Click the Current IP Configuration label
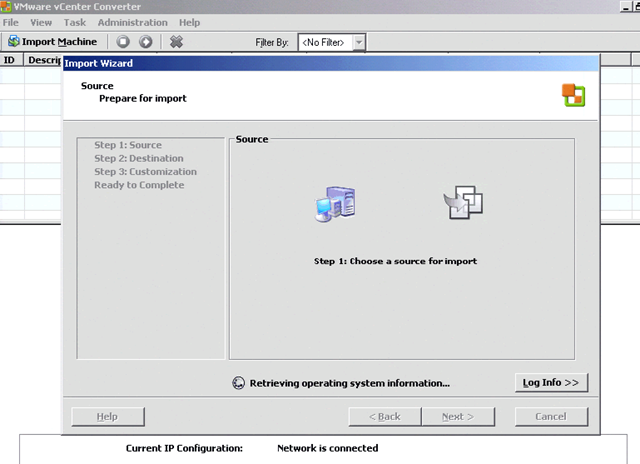 tap(184, 448)
